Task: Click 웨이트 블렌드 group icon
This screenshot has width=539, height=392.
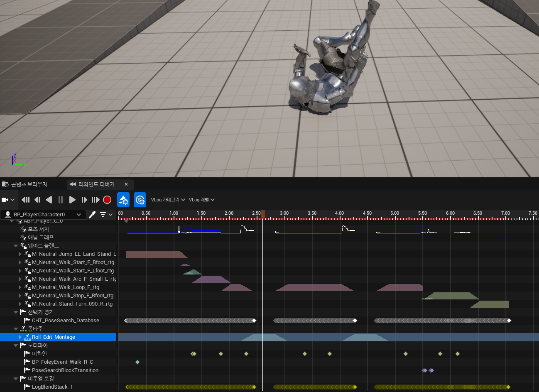Action: pos(23,245)
